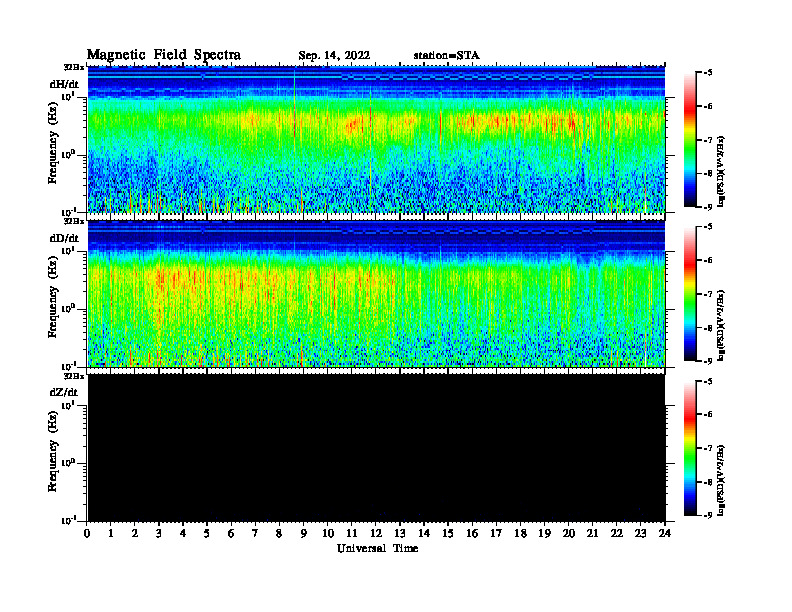792x612 pixels.
Task: Click the 32Hz label atop dD/dt panel
Action: (x=74, y=222)
